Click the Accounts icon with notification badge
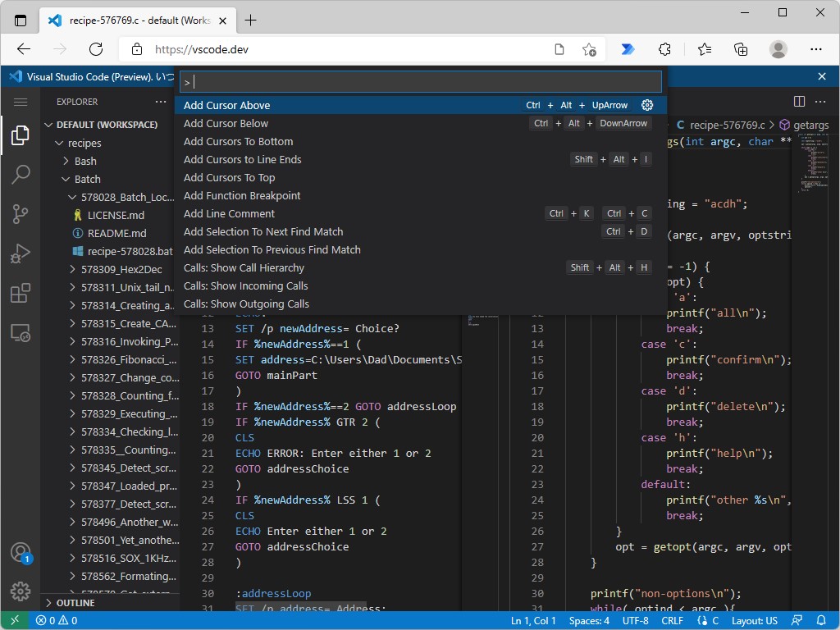 pyautogui.click(x=20, y=552)
